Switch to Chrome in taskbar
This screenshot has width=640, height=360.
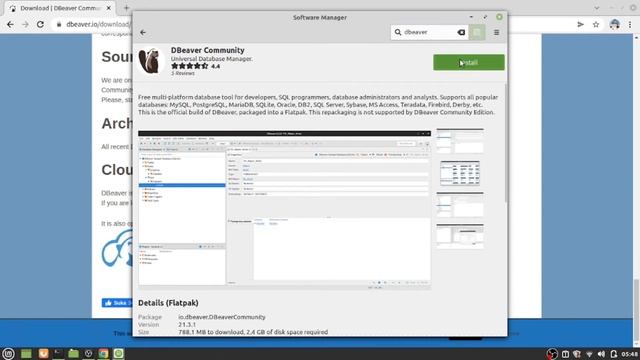pos(103,353)
